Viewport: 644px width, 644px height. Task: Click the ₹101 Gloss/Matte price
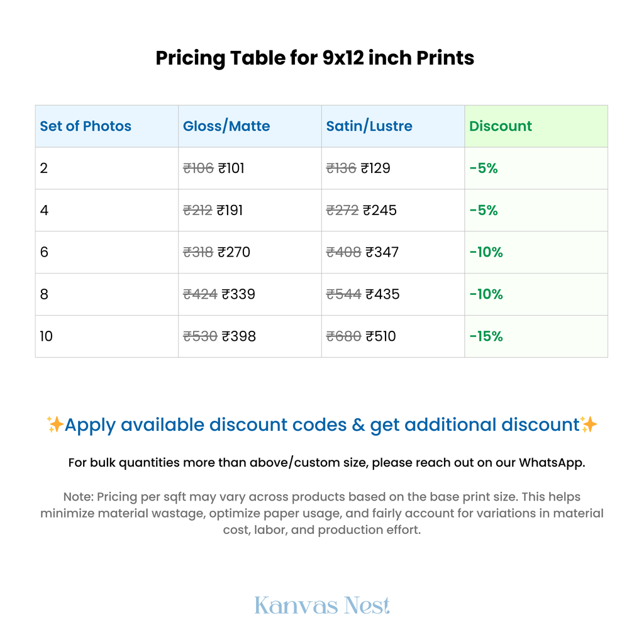(x=231, y=168)
